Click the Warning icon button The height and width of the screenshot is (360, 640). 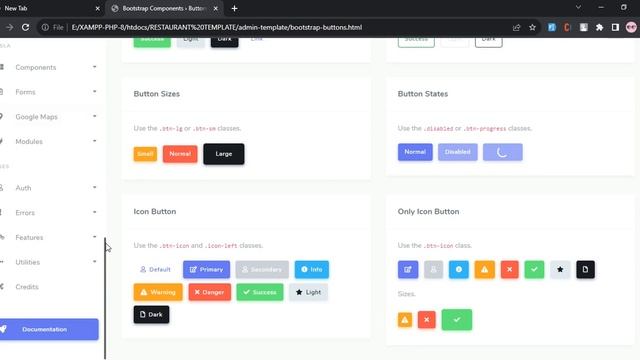[158, 292]
